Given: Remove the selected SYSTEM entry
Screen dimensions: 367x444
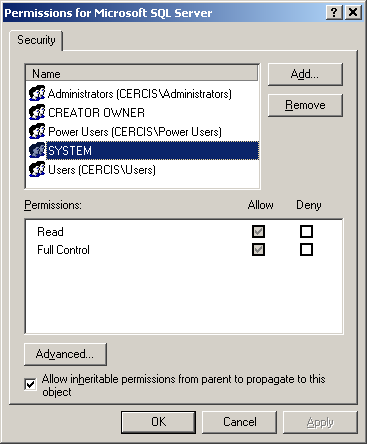Looking at the screenshot, I should click(305, 105).
